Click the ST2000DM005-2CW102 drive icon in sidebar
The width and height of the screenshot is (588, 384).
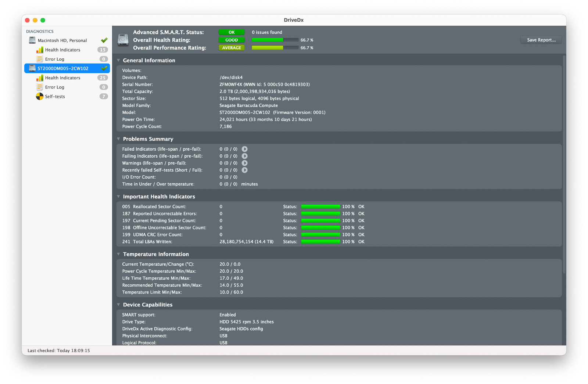[32, 68]
